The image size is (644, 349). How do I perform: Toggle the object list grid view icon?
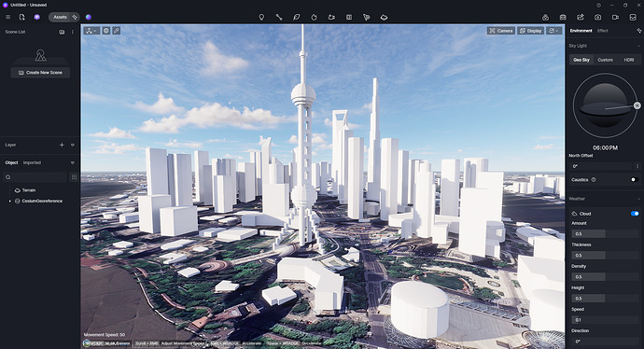[x=74, y=177]
